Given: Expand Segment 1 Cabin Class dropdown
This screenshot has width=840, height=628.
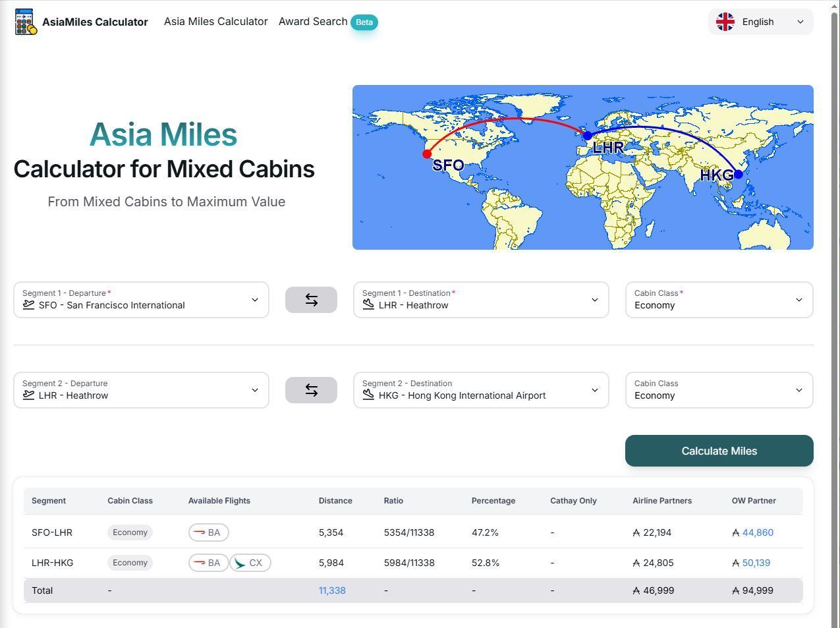Looking at the screenshot, I should click(719, 300).
